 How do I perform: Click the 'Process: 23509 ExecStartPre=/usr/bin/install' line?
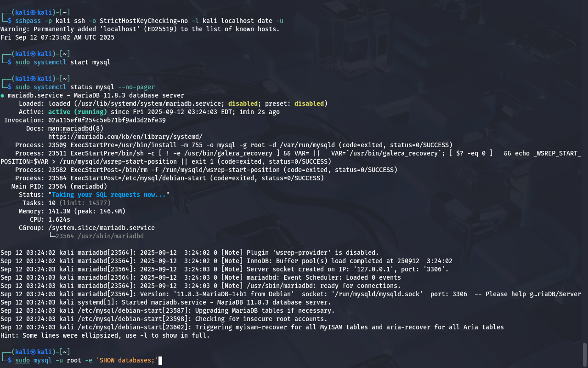[234, 145]
